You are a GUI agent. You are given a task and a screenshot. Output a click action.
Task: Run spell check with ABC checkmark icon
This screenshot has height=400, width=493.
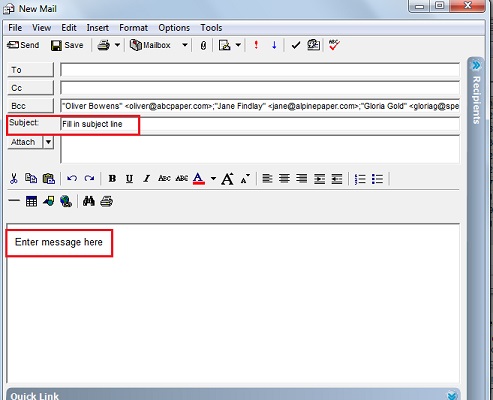[x=334, y=45]
